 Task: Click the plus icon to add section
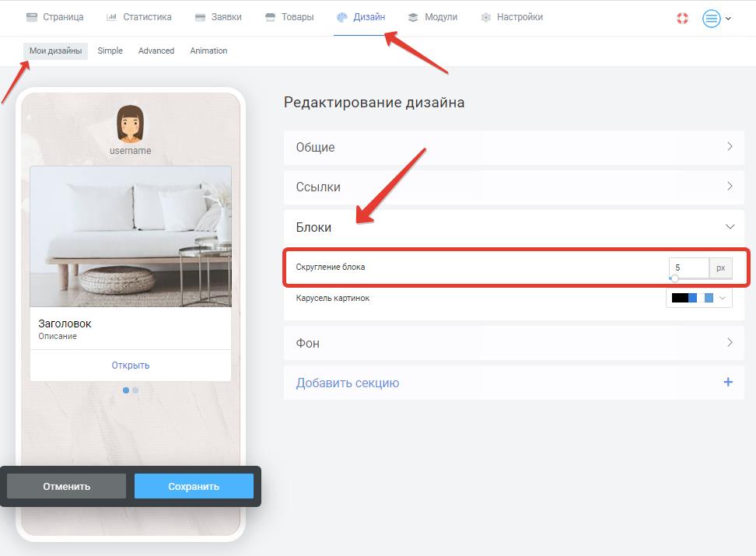coord(728,382)
